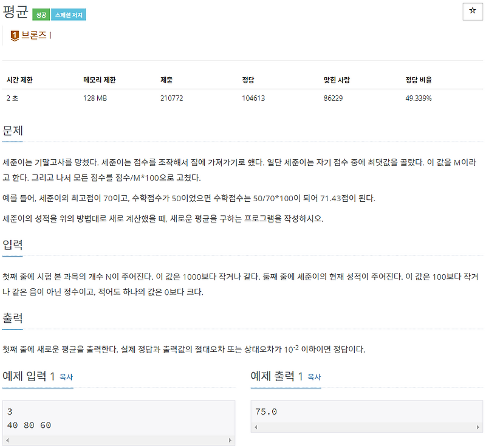Click the 예제 입력 1 heading
Screen dimensions: 486x448
pos(28,376)
